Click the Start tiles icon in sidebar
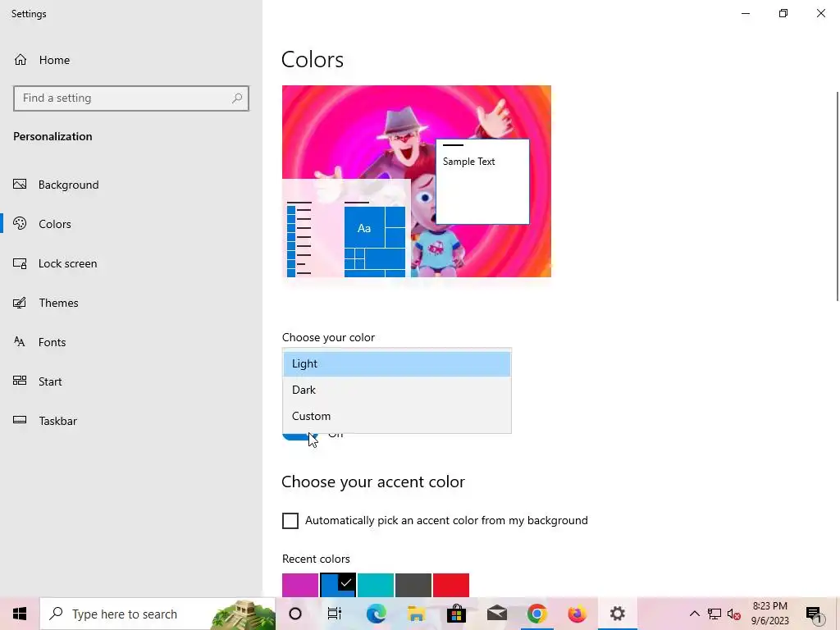840x630 pixels. [20, 381]
